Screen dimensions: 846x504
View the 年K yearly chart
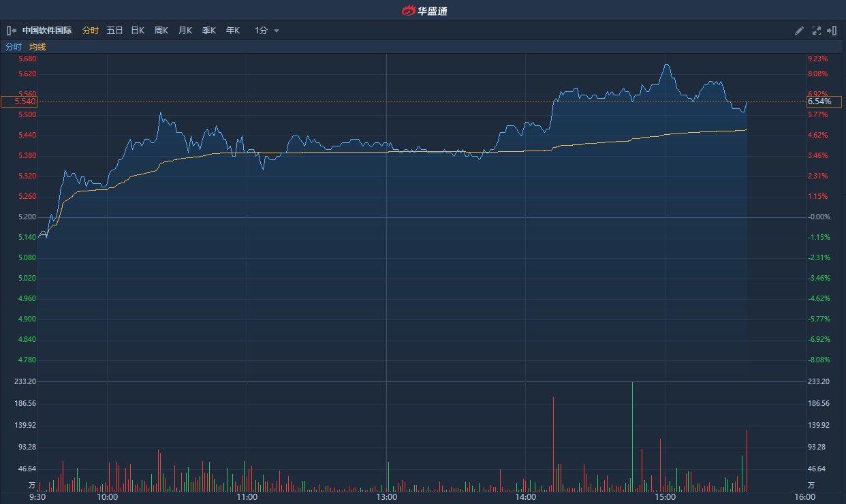coord(232,31)
